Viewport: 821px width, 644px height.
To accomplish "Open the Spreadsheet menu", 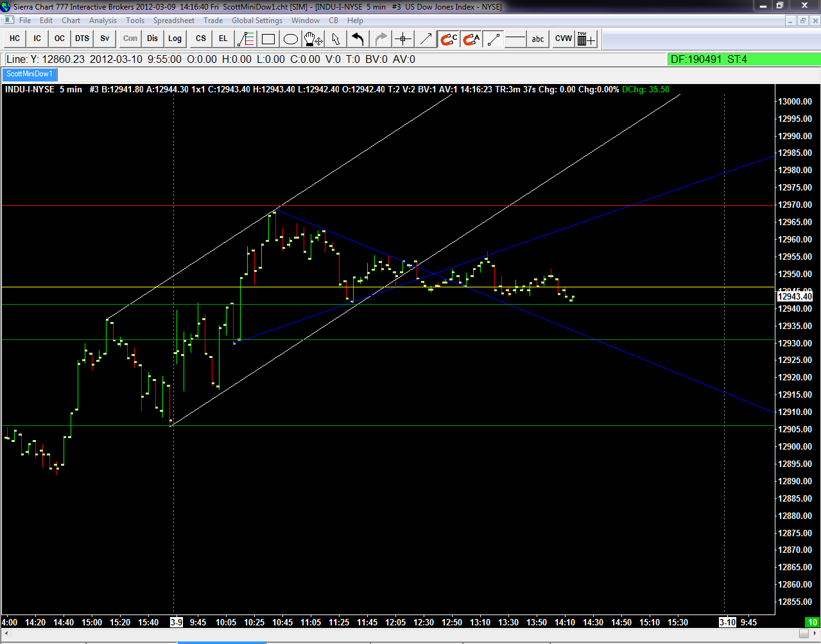I will (x=174, y=21).
